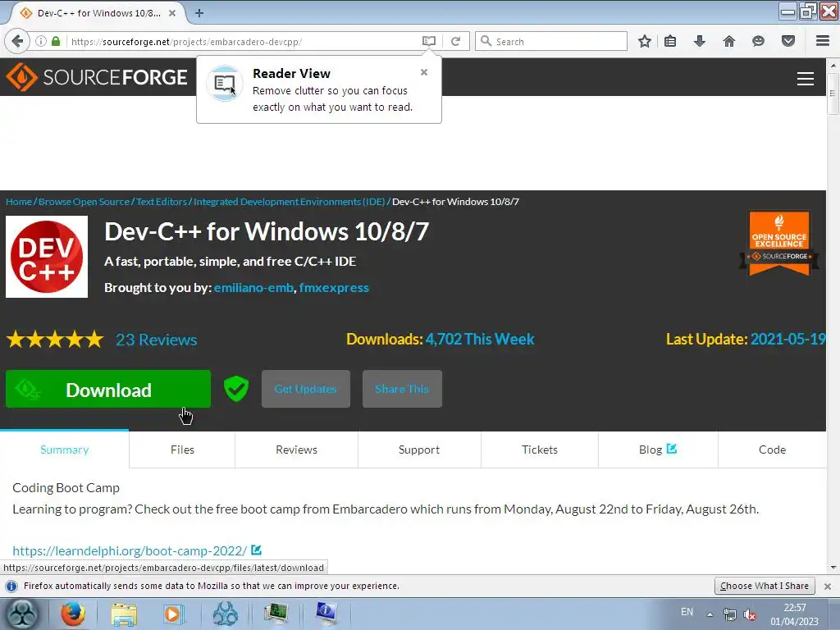Click the Dev-C++ project logo

click(x=47, y=257)
